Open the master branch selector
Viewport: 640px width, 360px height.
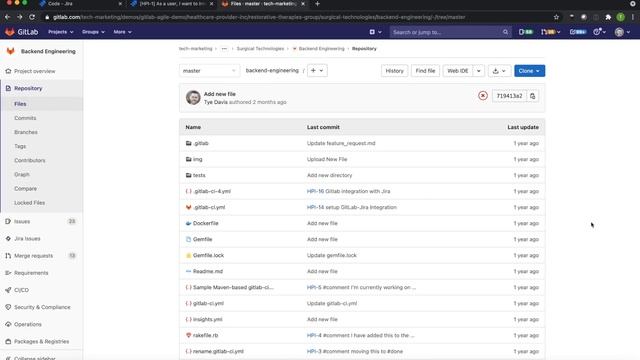pyautogui.click(x=209, y=71)
